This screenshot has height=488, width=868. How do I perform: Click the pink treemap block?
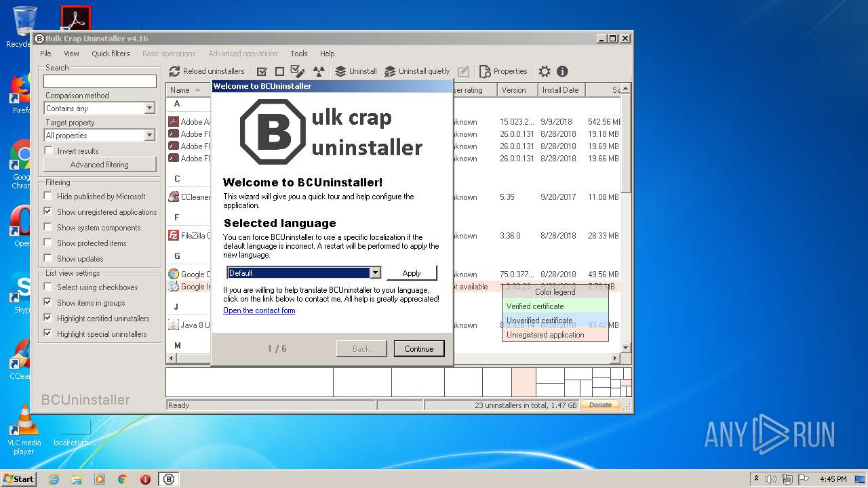pyautogui.click(x=524, y=382)
